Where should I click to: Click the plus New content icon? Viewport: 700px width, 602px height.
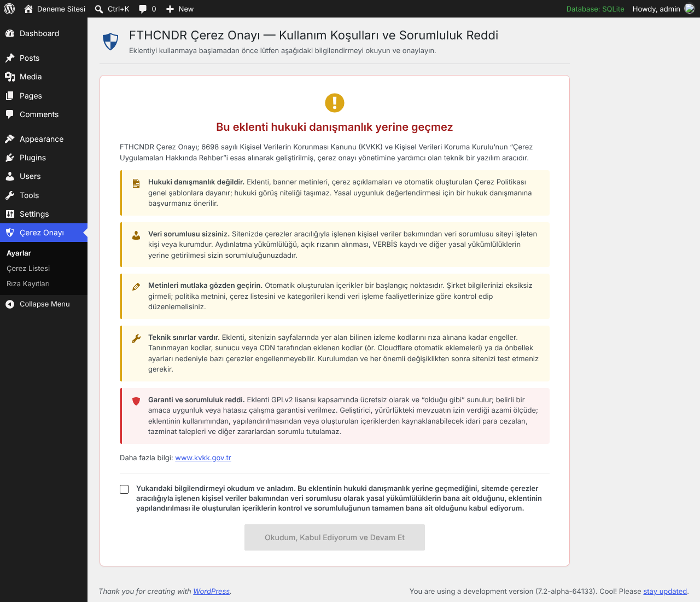[170, 9]
